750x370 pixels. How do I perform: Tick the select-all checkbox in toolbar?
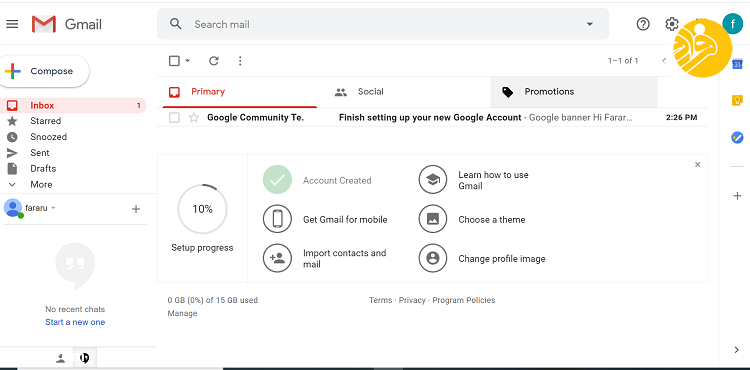coord(175,61)
